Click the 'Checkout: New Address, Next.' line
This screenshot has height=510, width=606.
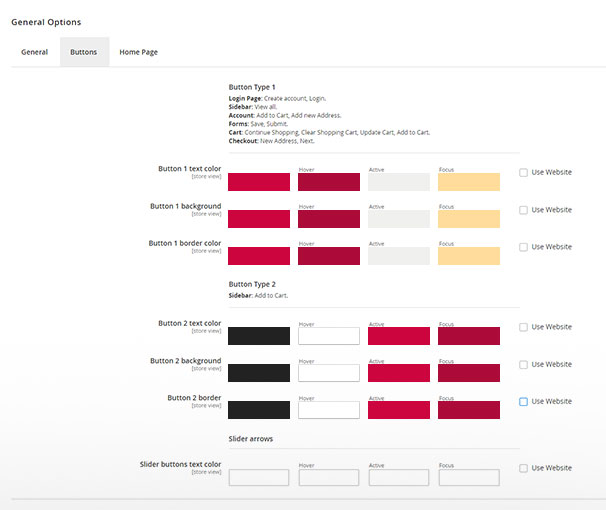pos(271,141)
